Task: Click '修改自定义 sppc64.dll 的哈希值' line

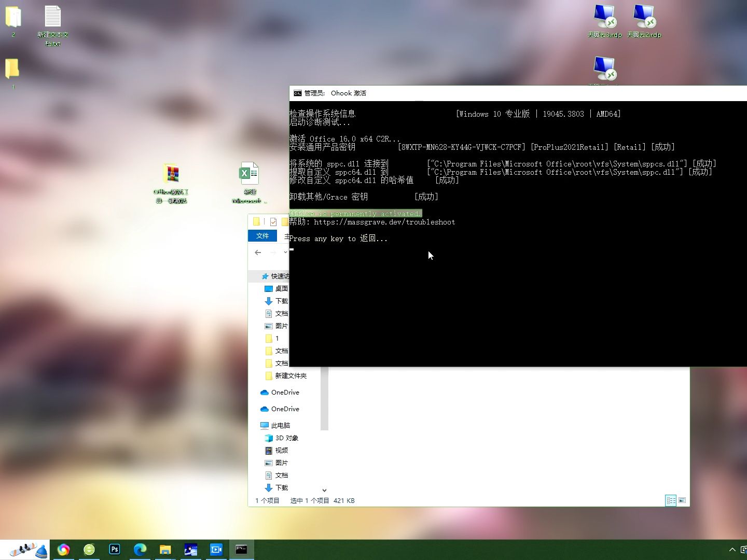Action: tap(351, 180)
